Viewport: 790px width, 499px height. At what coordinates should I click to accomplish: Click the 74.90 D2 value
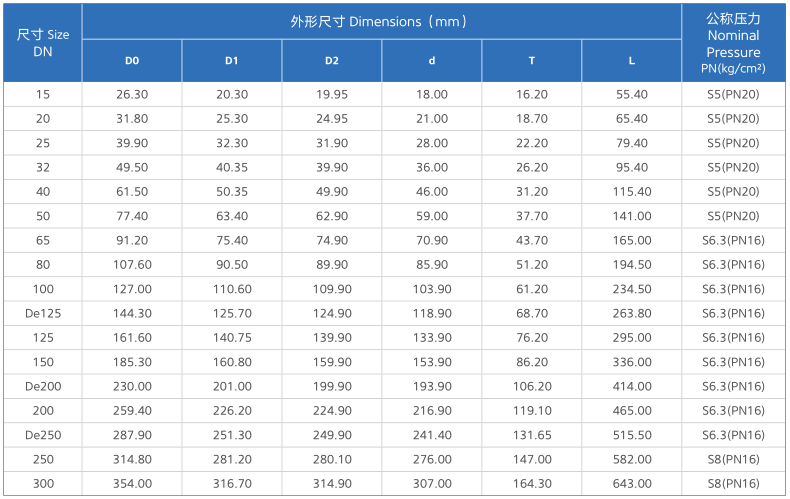(332, 240)
